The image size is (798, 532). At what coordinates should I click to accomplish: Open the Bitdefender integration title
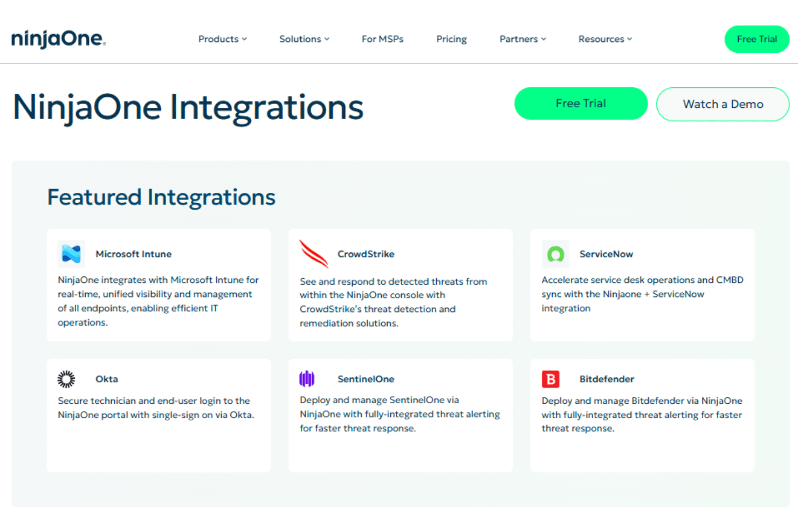coord(607,379)
